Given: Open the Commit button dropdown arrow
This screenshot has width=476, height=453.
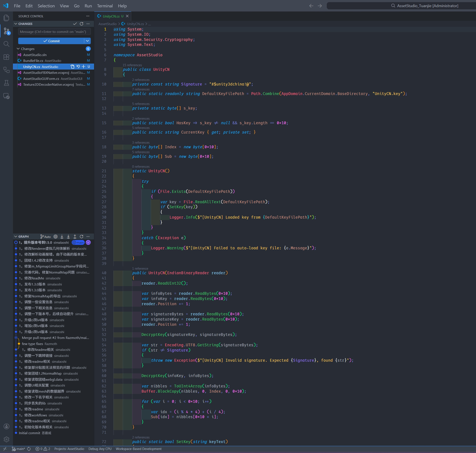Looking at the screenshot, I should pos(88,41).
